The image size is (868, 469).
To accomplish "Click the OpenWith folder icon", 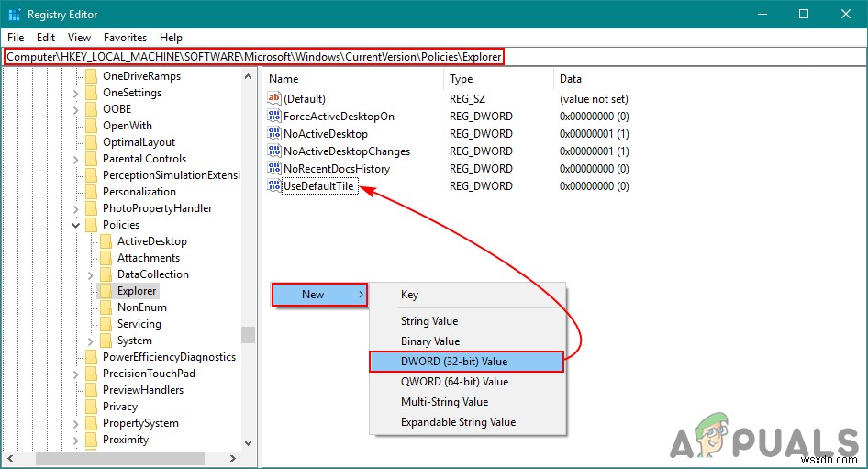I will click(x=92, y=126).
